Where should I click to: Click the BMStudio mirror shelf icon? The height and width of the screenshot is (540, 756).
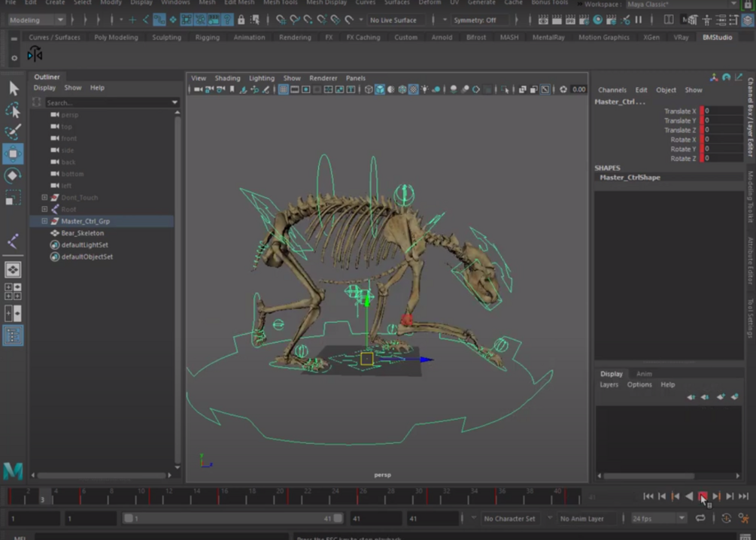(35, 54)
